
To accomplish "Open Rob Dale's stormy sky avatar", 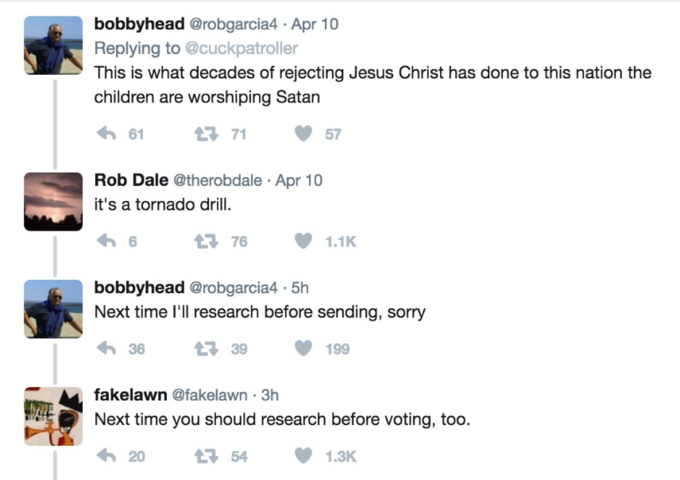I will tap(53, 202).
